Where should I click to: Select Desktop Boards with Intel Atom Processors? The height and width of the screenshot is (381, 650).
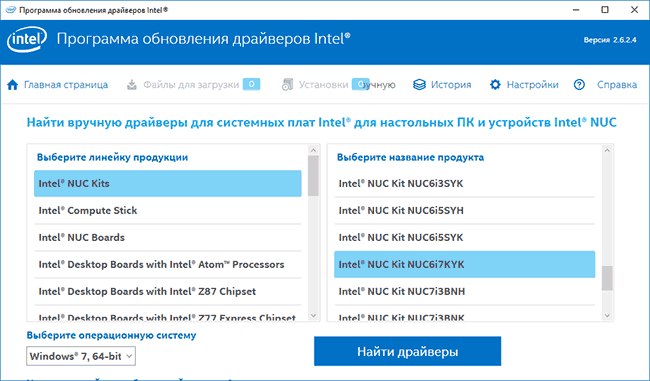click(x=167, y=264)
